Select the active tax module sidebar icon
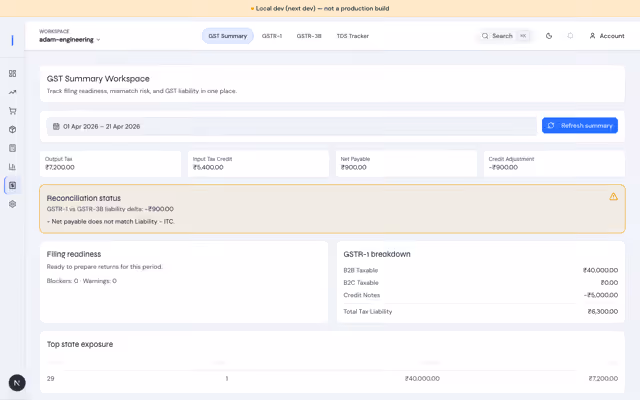 coord(13,185)
